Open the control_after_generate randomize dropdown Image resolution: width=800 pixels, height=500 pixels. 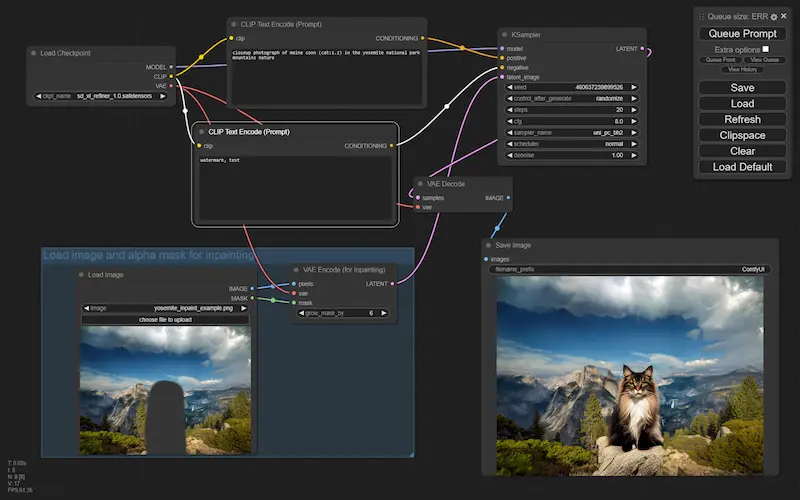571,98
